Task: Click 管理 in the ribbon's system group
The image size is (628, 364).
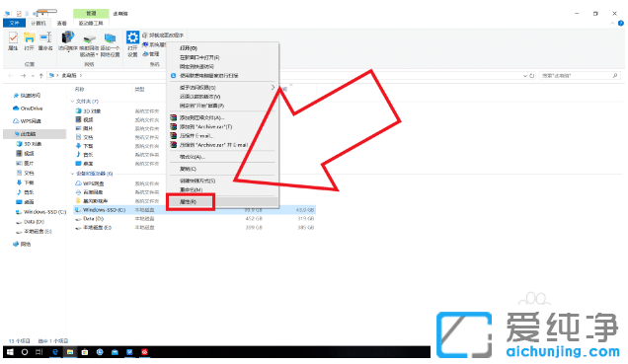Action: tap(151, 53)
